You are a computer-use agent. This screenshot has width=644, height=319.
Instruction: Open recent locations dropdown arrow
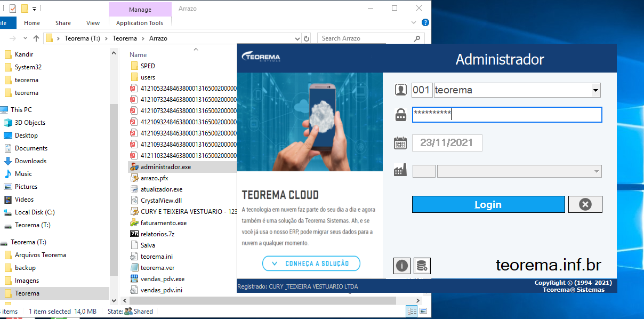pyautogui.click(x=26, y=38)
